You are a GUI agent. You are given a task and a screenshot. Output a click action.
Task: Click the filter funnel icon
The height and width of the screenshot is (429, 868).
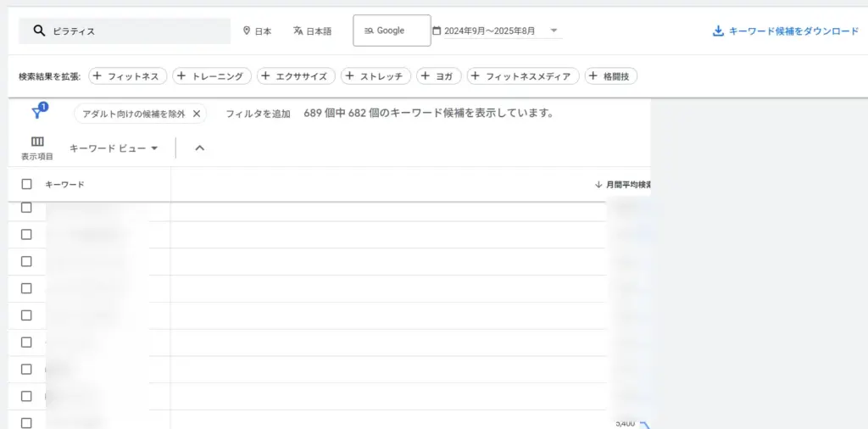(37, 114)
